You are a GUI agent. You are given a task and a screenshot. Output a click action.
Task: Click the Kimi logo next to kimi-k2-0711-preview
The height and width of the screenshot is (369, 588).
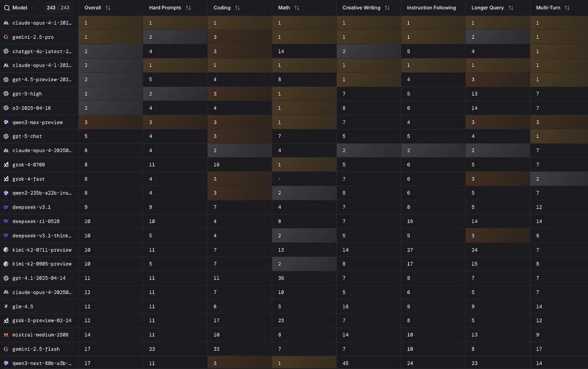6,250
